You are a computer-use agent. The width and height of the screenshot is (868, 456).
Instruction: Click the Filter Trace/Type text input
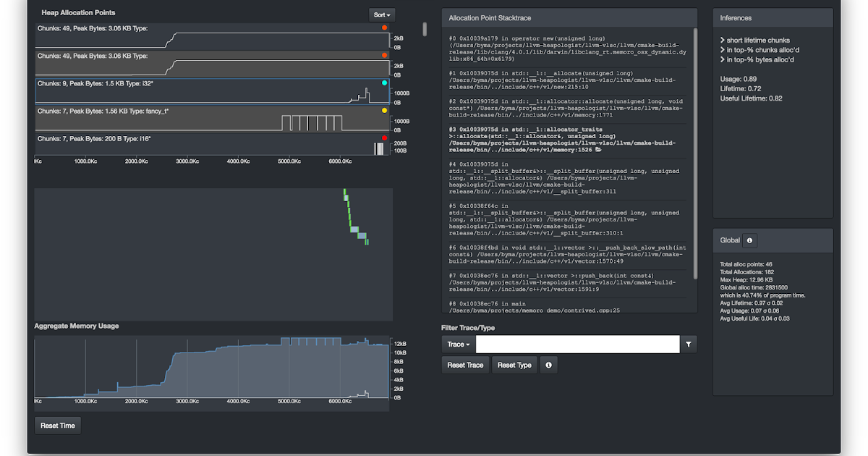coord(578,345)
